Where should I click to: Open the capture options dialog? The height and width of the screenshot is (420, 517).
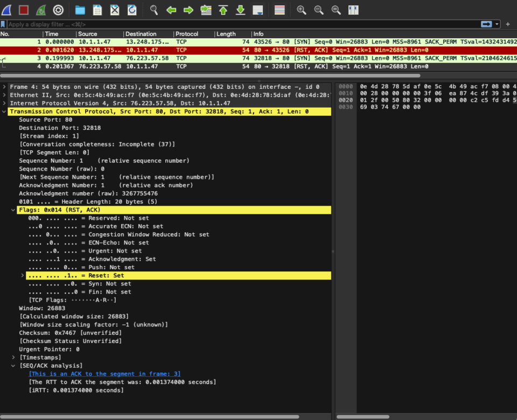click(x=58, y=10)
